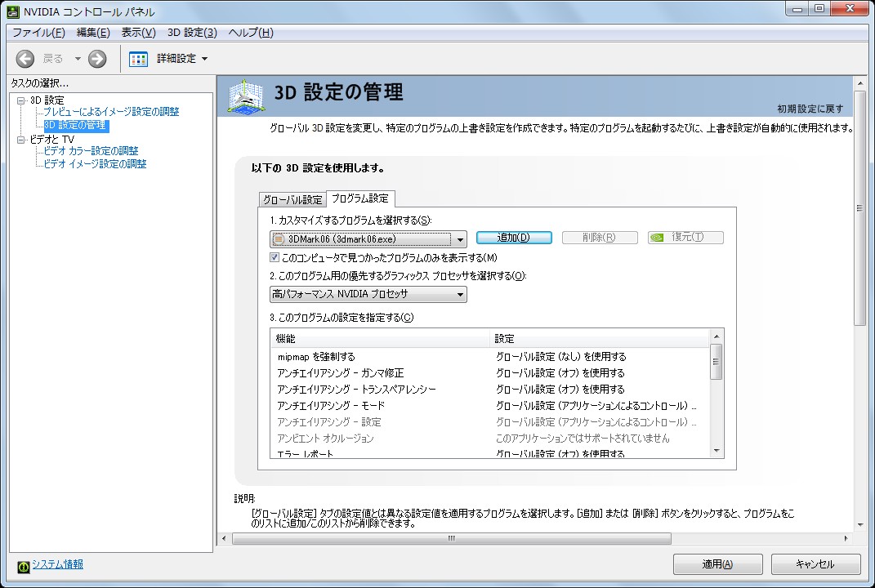The image size is (875, 588).
Task: Click the NVIDIA Control Panel title icon
Action: coord(12,11)
